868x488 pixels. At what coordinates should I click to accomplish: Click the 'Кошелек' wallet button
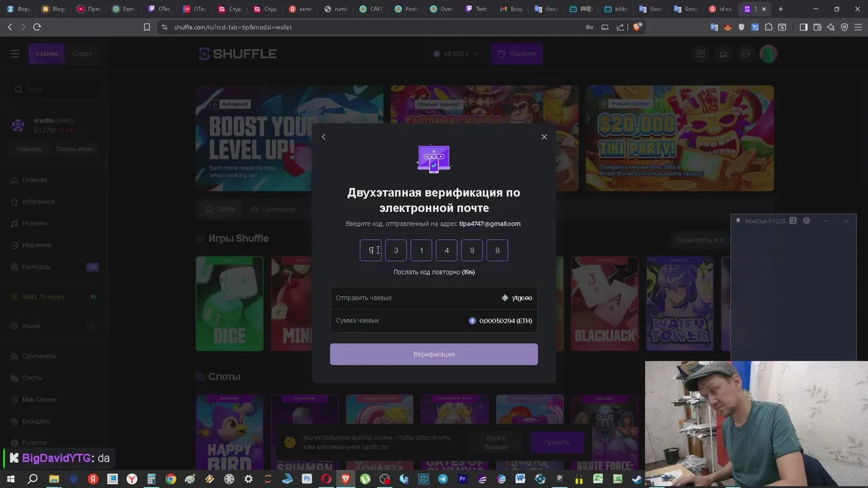pos(517,54)
